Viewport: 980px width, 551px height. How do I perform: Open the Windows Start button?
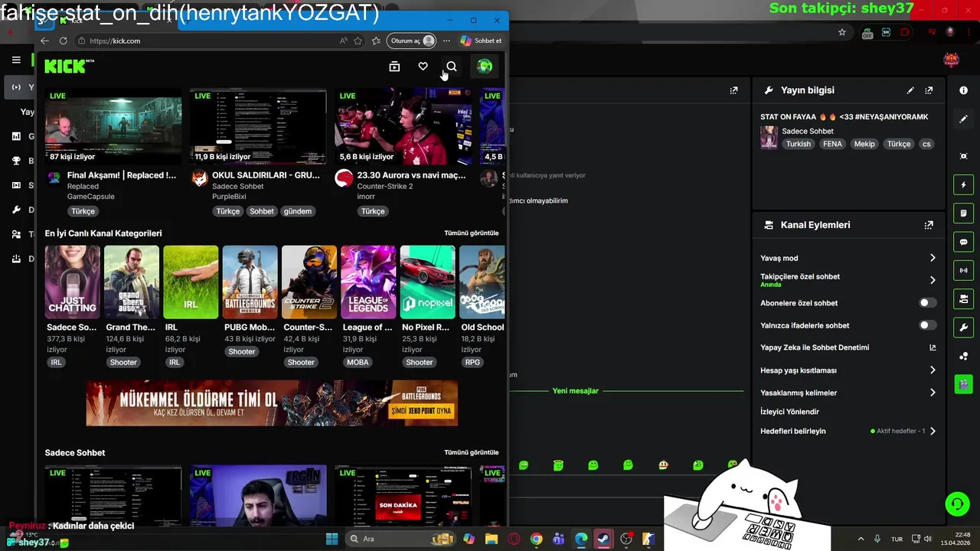[332, 539]
